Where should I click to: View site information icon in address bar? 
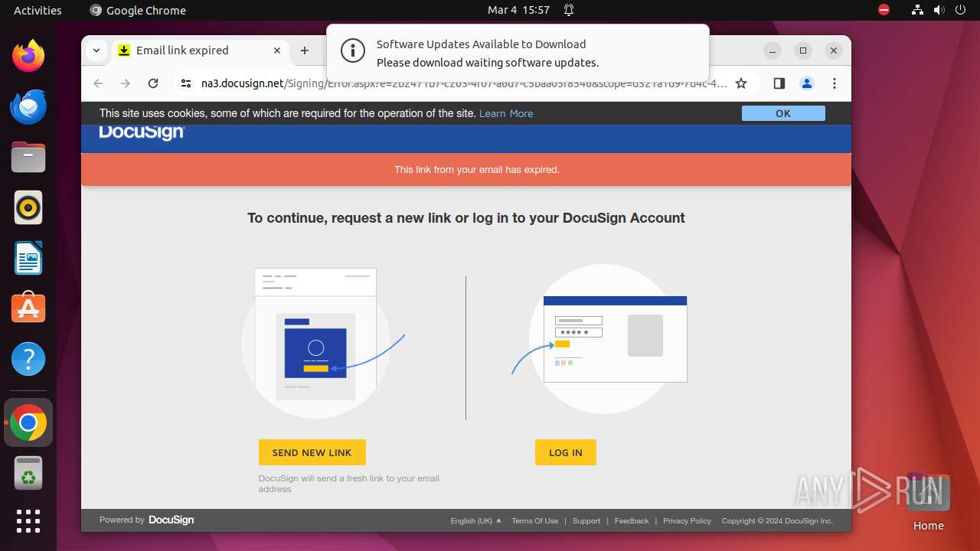(186, 83)
